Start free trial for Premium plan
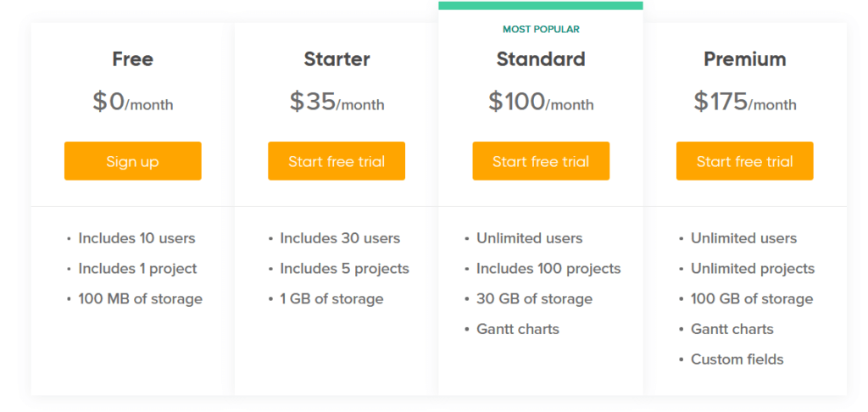Viewport: 868px width, 412px height. click(744, 161)
